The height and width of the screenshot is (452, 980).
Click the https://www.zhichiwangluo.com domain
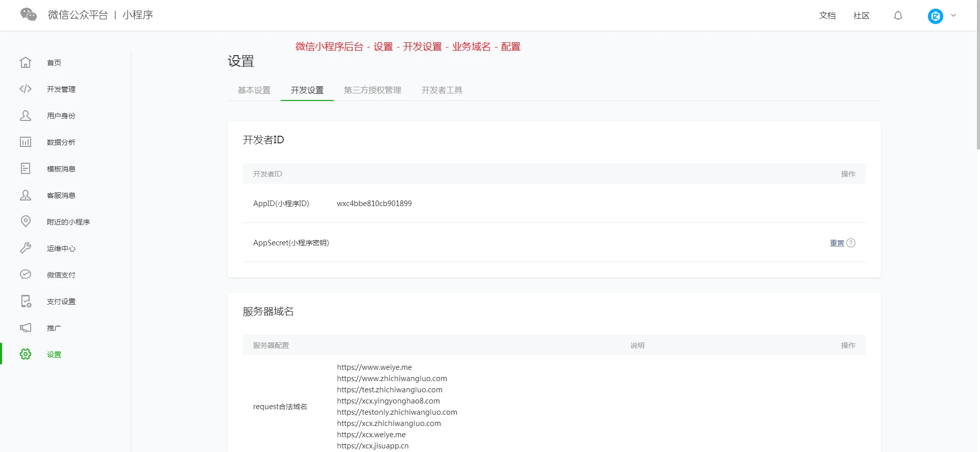pyautogui.click(x=392, y=379)
